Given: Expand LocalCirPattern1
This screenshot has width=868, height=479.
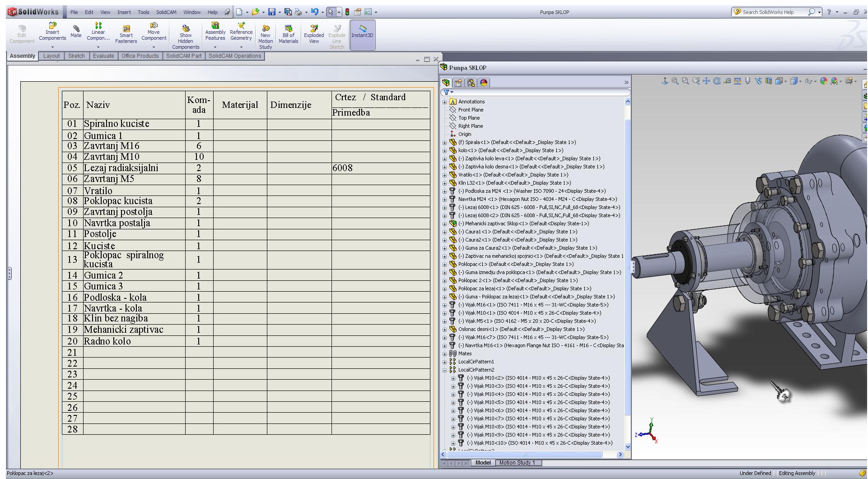Looking at the screenshot, I should pyautogui.click(x=445, y=362).
